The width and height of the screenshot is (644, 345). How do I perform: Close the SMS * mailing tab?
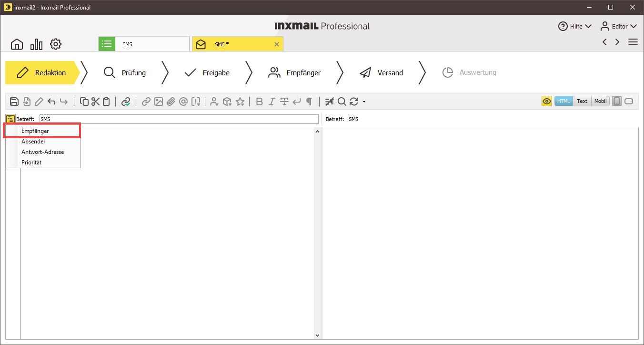tap(277, 44)
